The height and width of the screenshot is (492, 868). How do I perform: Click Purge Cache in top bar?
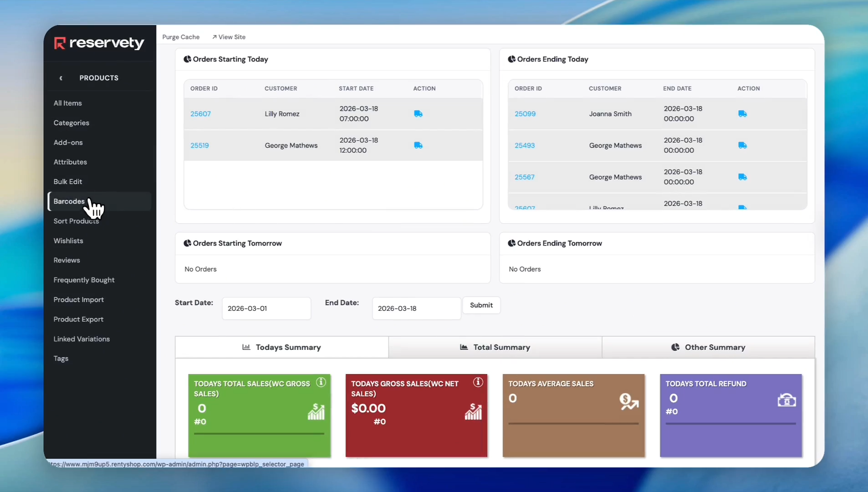click(181, 37)
